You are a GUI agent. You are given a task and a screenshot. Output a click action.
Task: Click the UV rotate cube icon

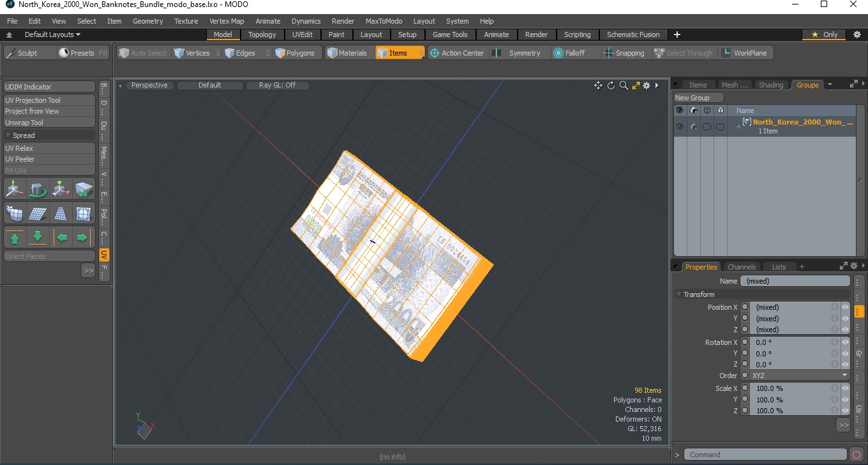38,190
